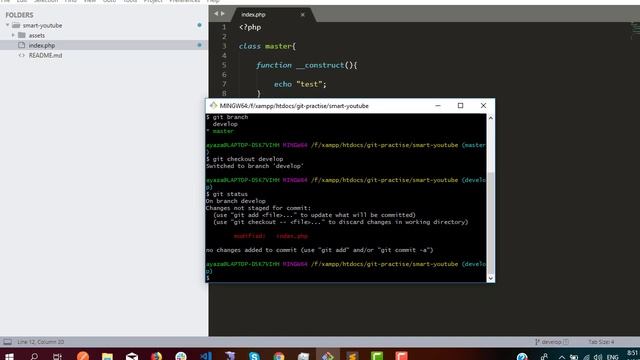Click '* master' in git branch output
The height and width of the screenshot is (360, 640).
220,131
